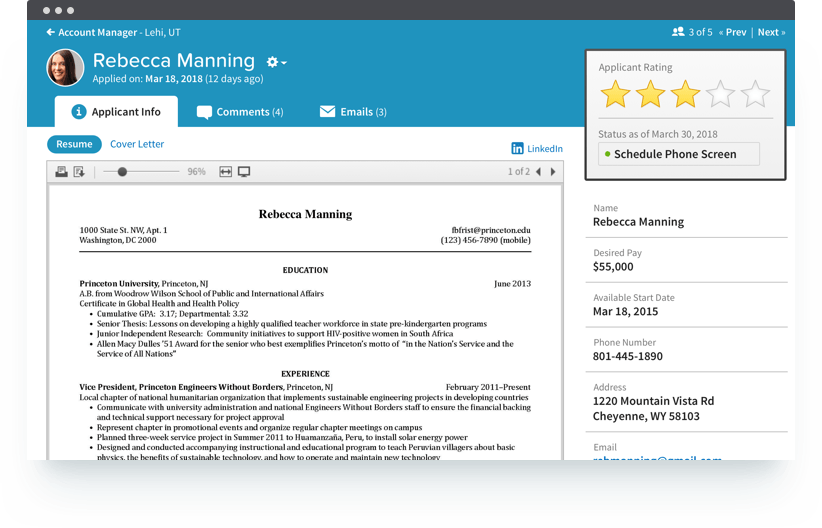Print the resume with printer icon
This screenshot has width=822, height=528.
pos(61,172)
